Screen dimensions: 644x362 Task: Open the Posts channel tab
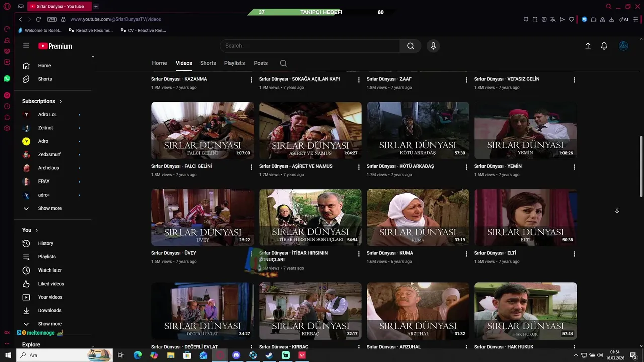[261, 63]
